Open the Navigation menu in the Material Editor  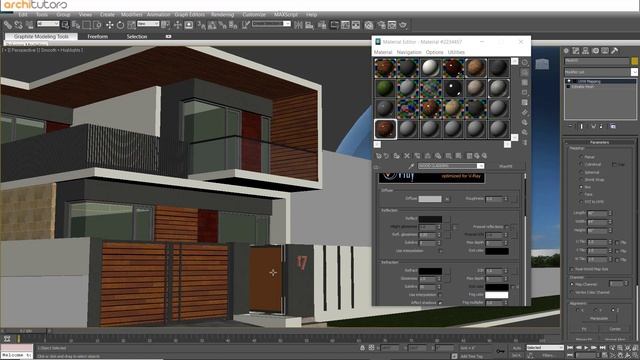[409, 52]
